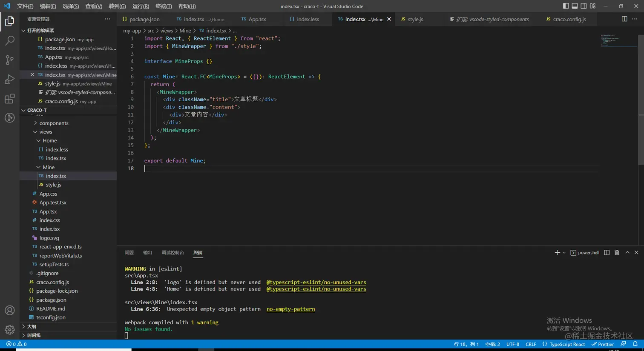Open the no-empty-pattern rule link
The height and width of the screenshot is (351, 644).
[290, 309]
